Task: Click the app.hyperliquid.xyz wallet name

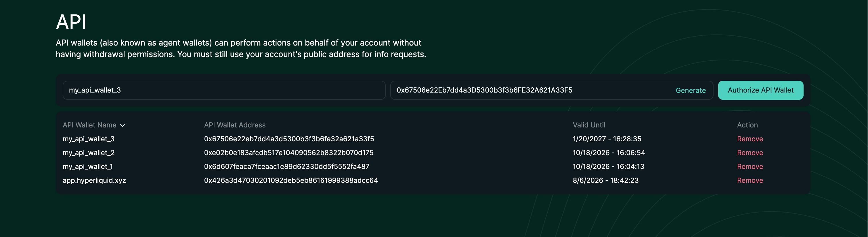Action: click(94, 180)
